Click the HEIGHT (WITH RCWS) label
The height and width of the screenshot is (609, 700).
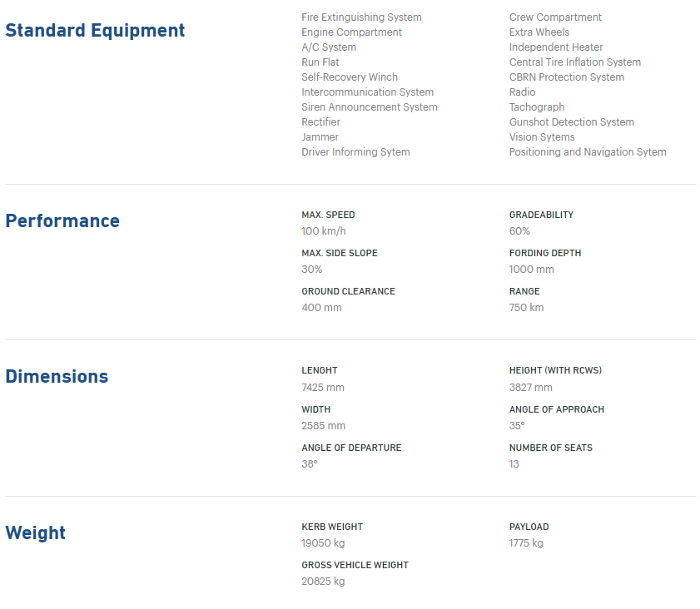[554, 370]
